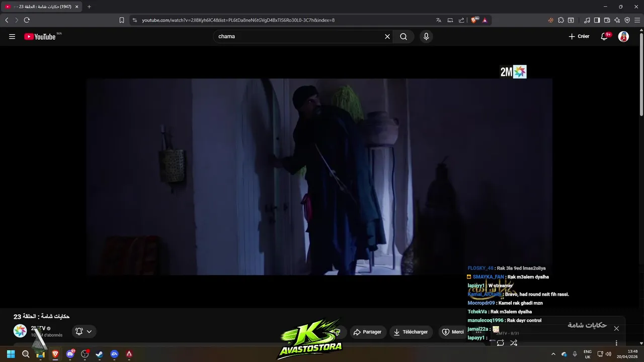Open the volume control in tray

(609, 354)
